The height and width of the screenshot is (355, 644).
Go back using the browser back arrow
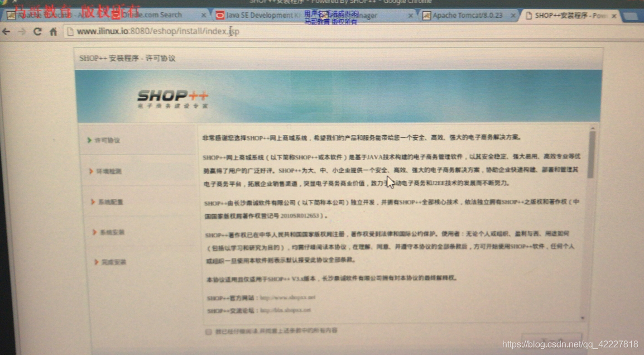coord(6,31)
